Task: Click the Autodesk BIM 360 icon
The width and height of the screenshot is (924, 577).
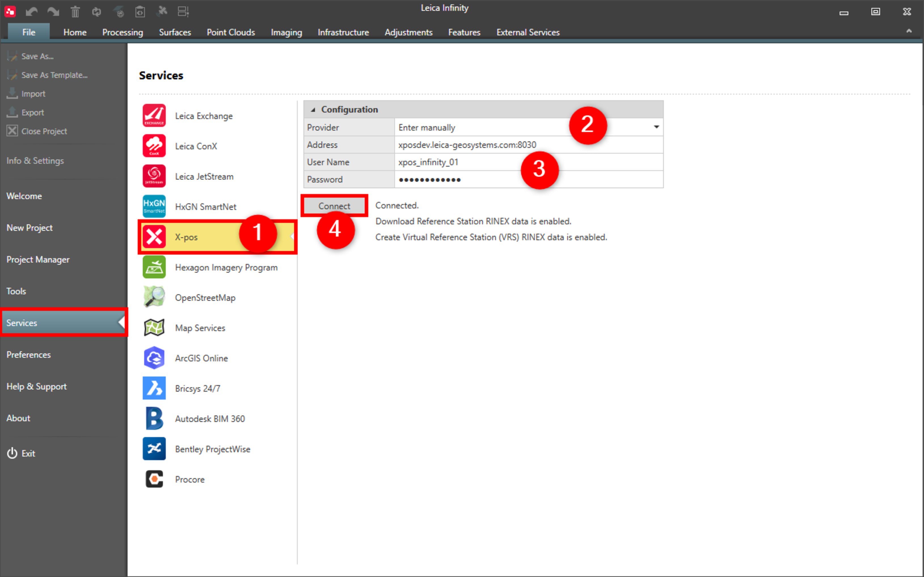Action: coord(154,418)
